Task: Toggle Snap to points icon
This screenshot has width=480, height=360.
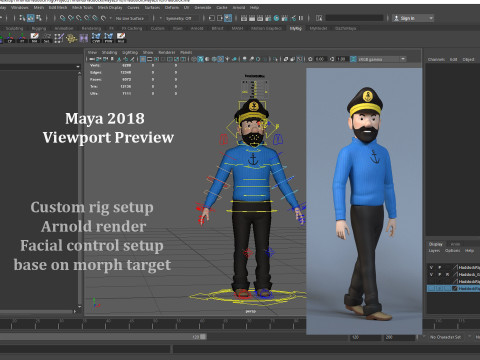Action: click(79, 18)
